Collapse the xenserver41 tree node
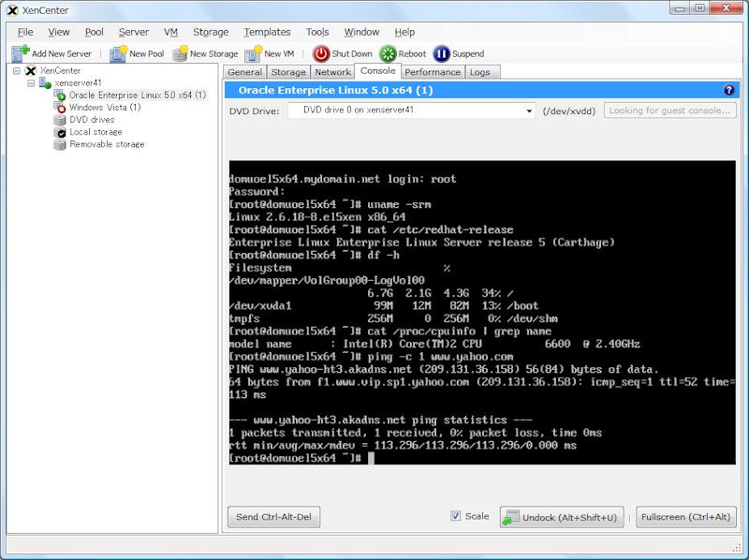The height and width of the screenshot is (560, 749). 31,83
